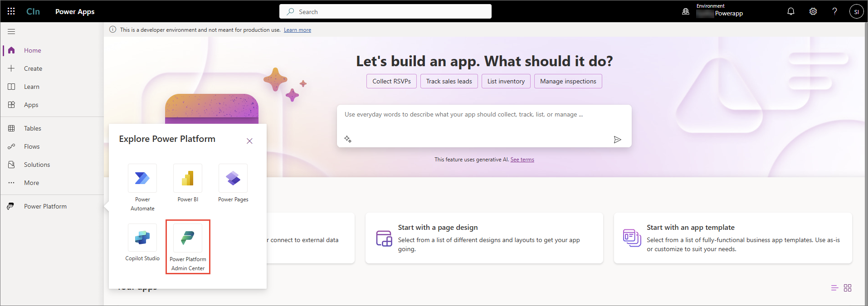The image size is (868, 306).
Task: Open the Learn more link
Action: coord(297,30)
